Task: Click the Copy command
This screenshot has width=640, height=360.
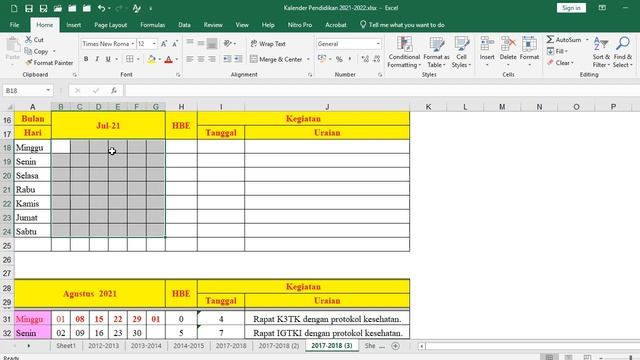Action: (37, 51)
